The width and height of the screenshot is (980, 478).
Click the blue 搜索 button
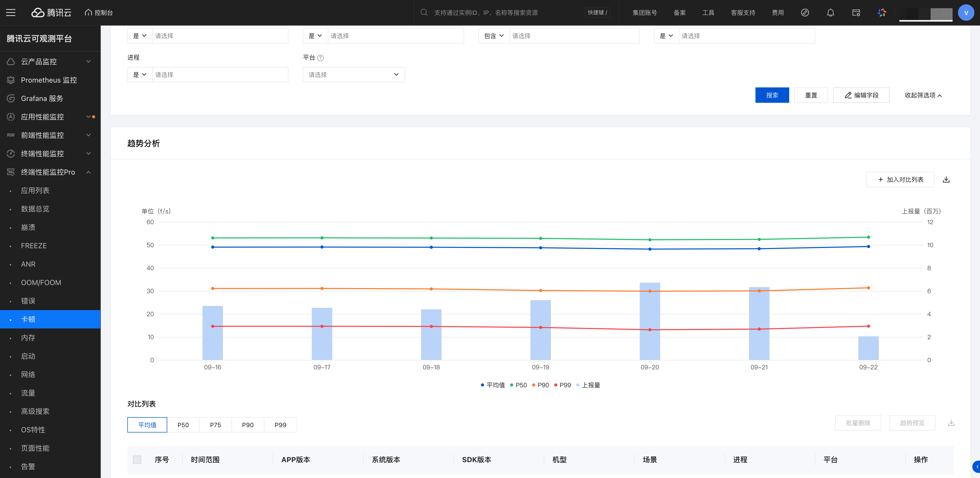coord(772,95)
